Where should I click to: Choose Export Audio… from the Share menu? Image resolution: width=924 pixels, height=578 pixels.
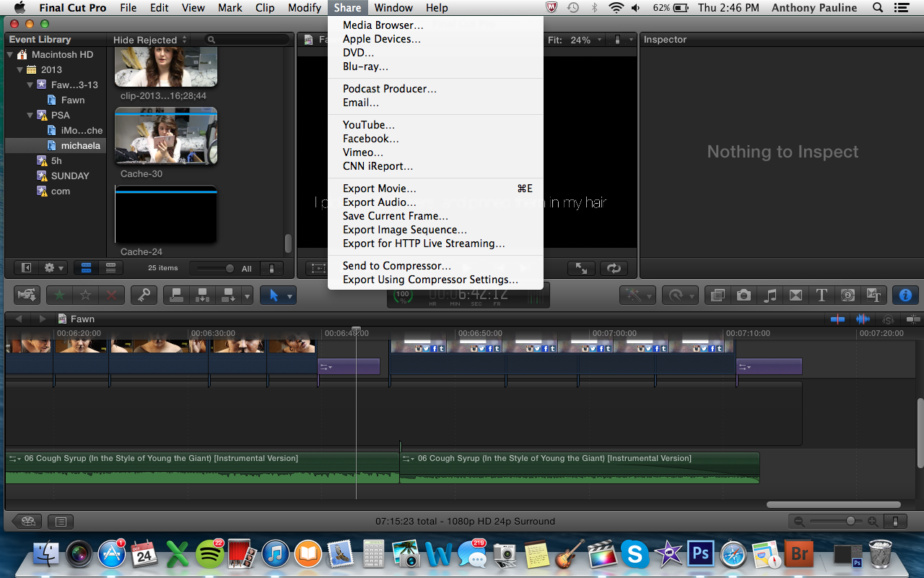pyautogui.click(x=435, y=202)
